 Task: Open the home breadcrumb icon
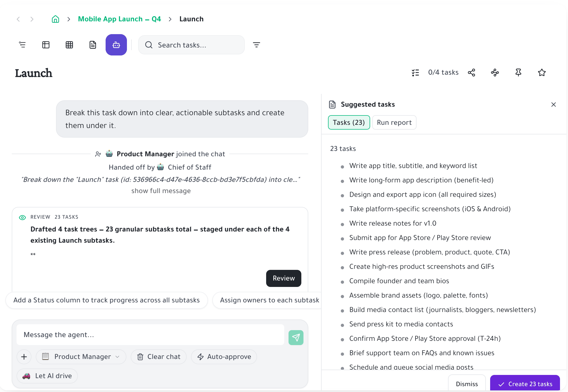pyautogui.click(x=55, y=19)
